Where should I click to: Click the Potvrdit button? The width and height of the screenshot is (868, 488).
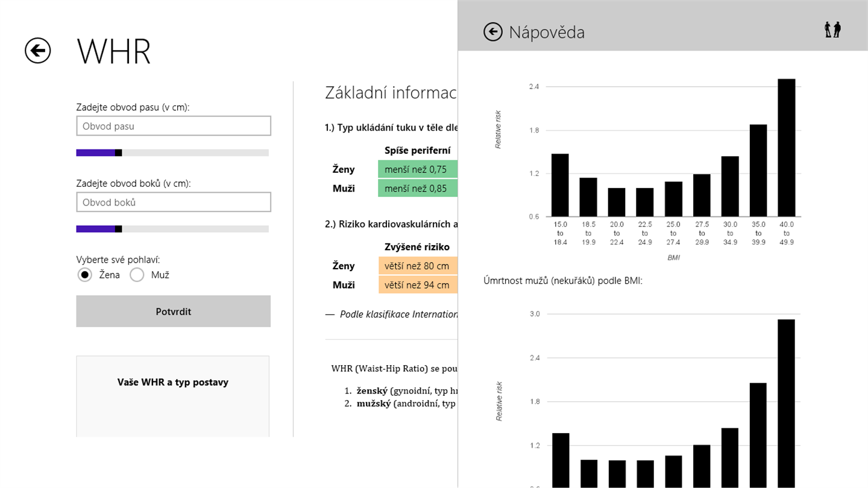click(173, 311)
